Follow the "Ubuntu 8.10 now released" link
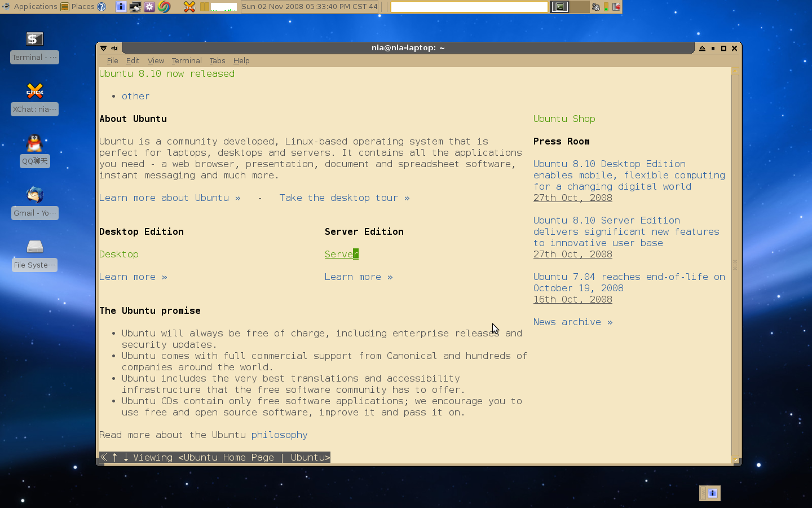 click(167, 73)
